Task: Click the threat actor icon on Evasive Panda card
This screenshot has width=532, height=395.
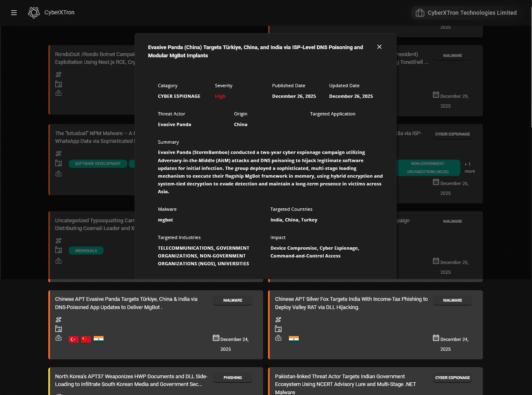Action: pos(59,319)
